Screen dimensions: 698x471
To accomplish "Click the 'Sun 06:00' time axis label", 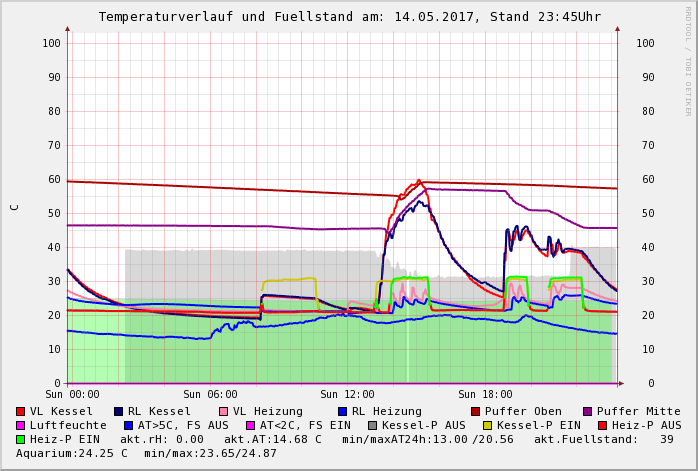I will pos(209,394).
